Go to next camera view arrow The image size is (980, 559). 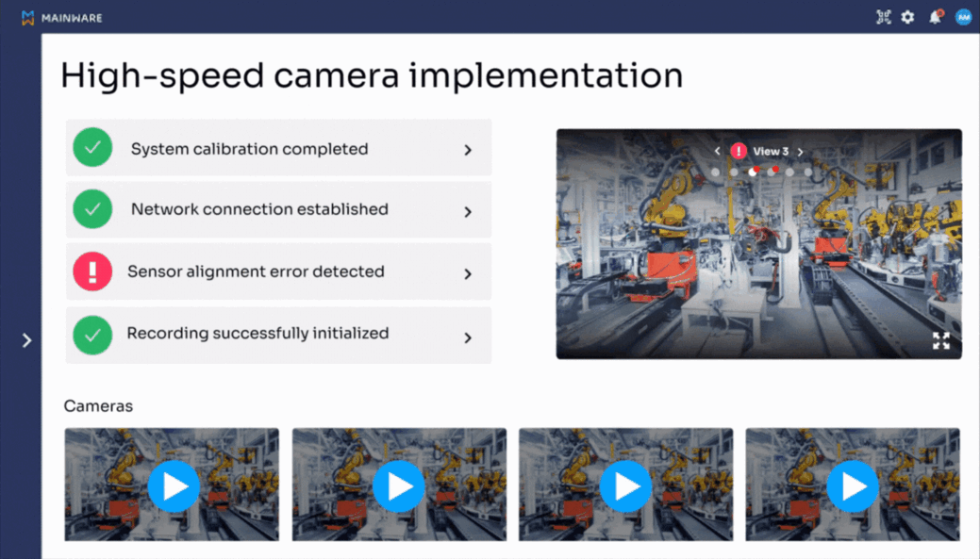click(800, 152)
